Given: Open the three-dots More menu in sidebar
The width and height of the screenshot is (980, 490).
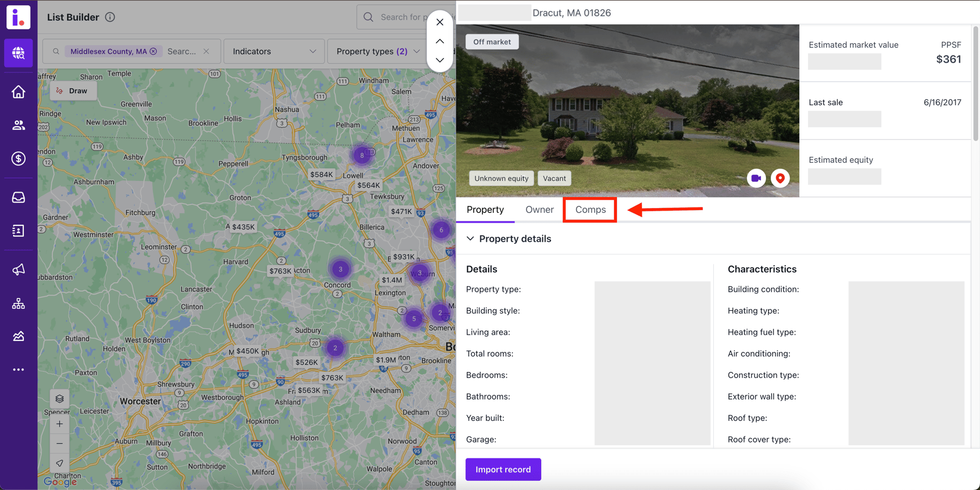Looking at the screenshot, I should (x=19, y=370).
